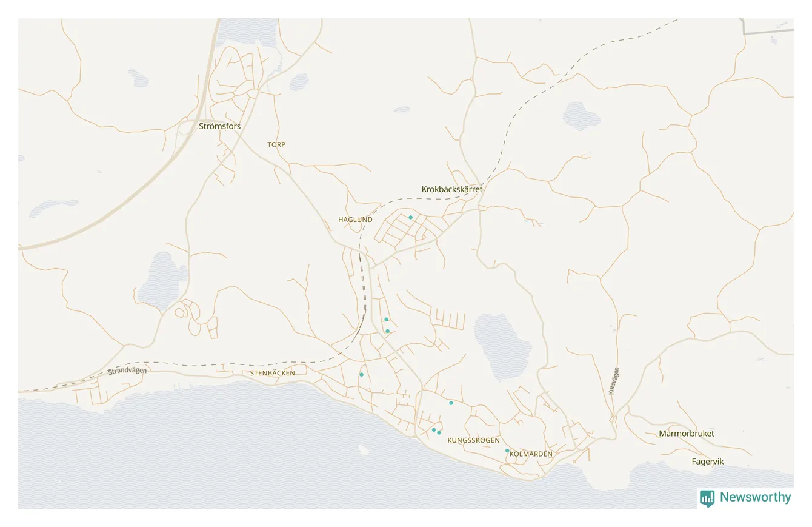Open the Newsworthy text link
812x527 pixels.
coord(755,497)
